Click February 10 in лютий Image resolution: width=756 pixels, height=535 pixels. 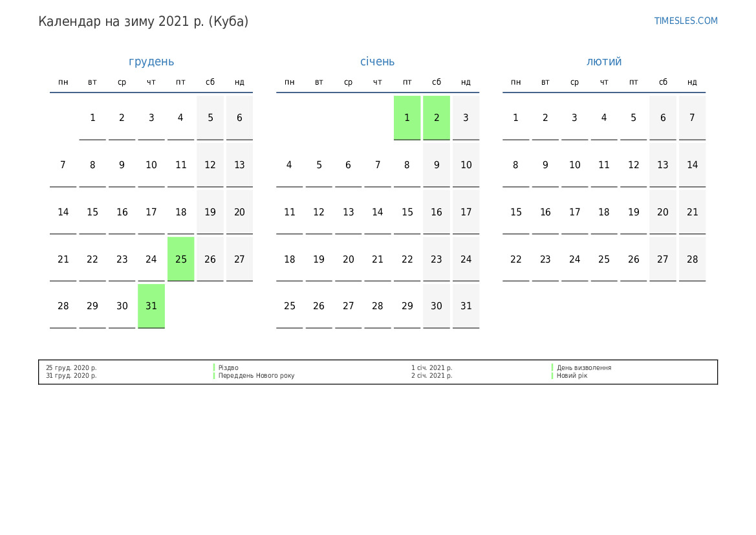[x=575, y=165]
